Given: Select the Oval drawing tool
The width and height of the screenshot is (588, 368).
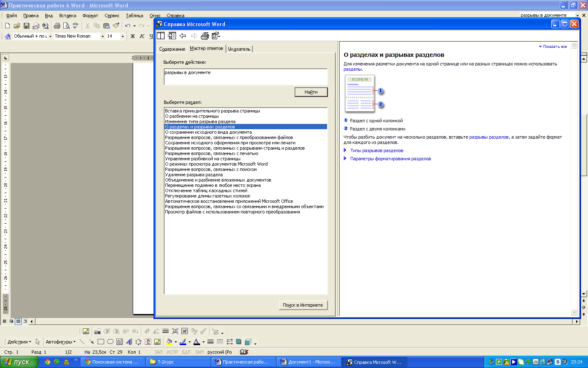Looking at the screenshot, I should [x=110, y=342].
